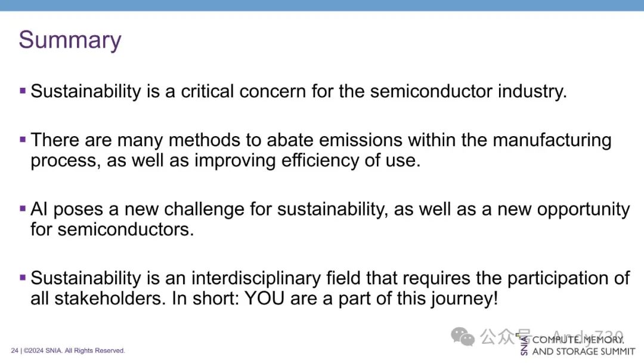Click the Summary slide title
This screenshot has height=363, width=644.
[70, 40]
